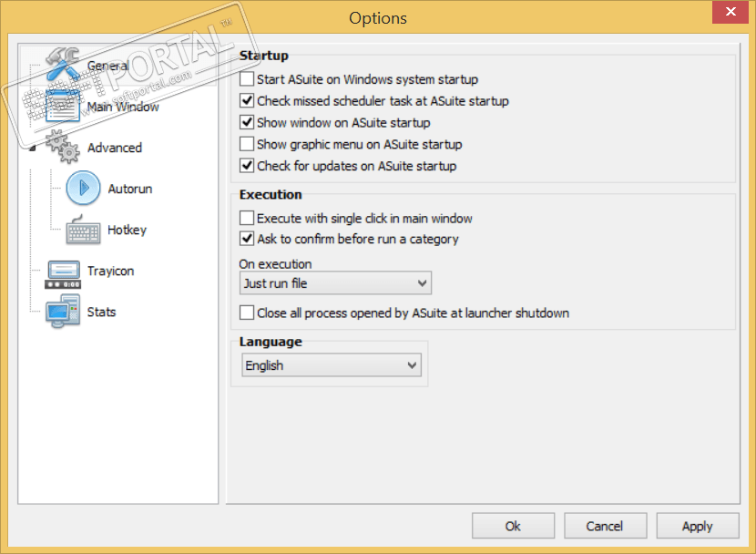
Task: Select the Trayicon tree label
Action: 110,271
